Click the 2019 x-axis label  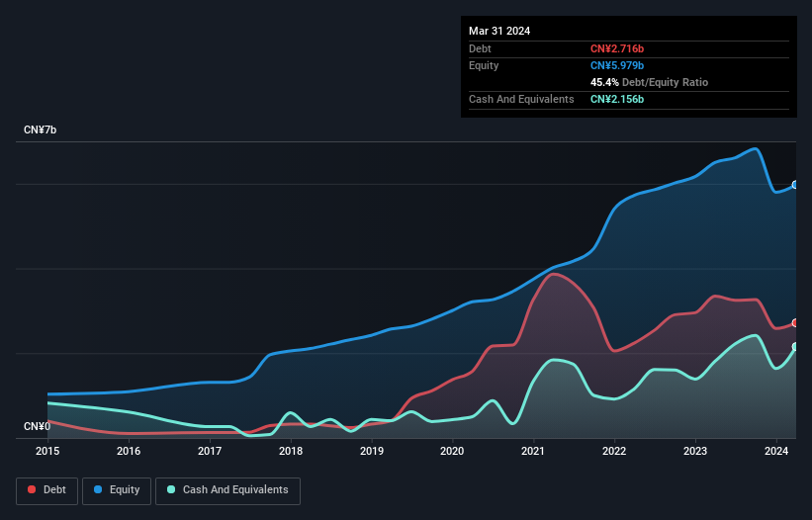[x=372, y=451]
